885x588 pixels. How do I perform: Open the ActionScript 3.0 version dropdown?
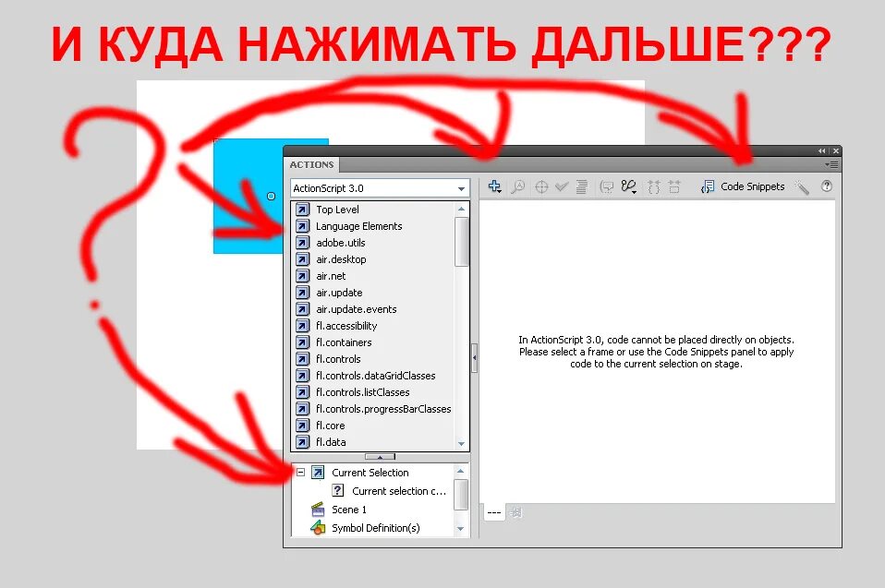[x=461, y=187]
